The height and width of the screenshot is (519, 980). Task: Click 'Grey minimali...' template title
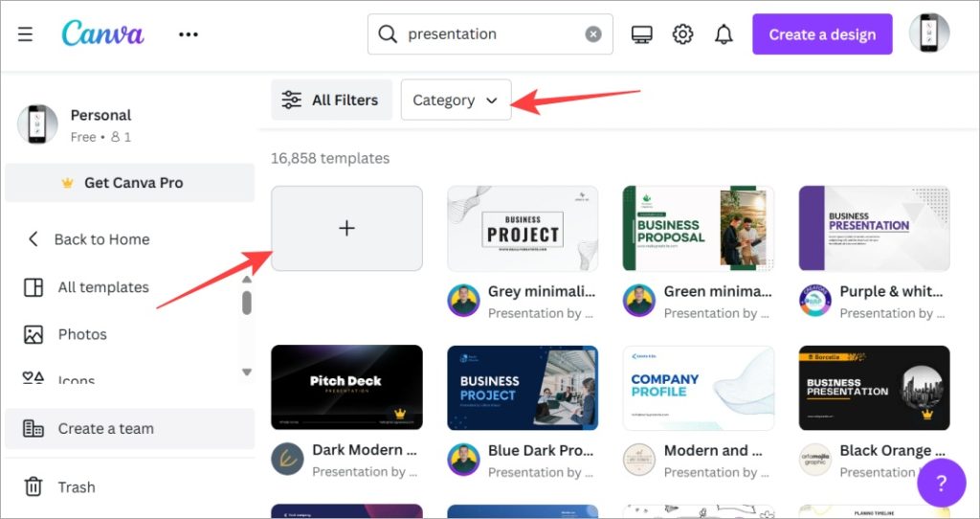[542, 291]
